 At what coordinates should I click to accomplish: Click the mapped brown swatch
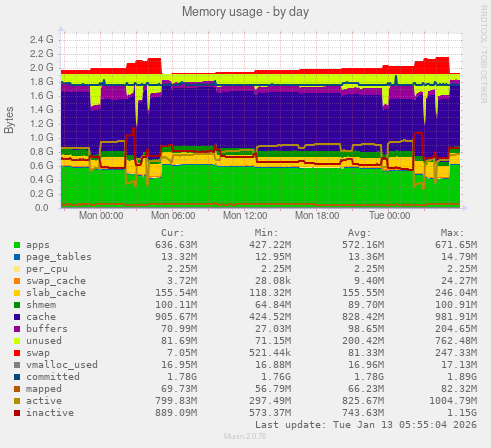17,389
